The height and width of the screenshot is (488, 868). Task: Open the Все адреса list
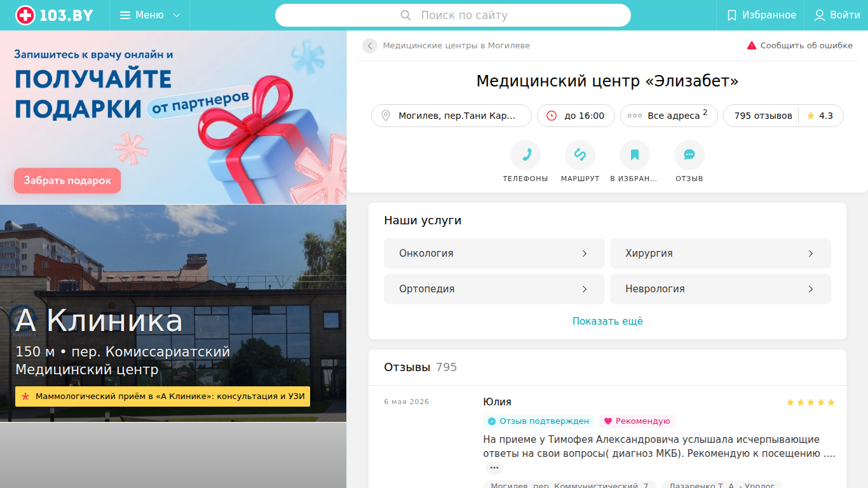click(669, 116)
